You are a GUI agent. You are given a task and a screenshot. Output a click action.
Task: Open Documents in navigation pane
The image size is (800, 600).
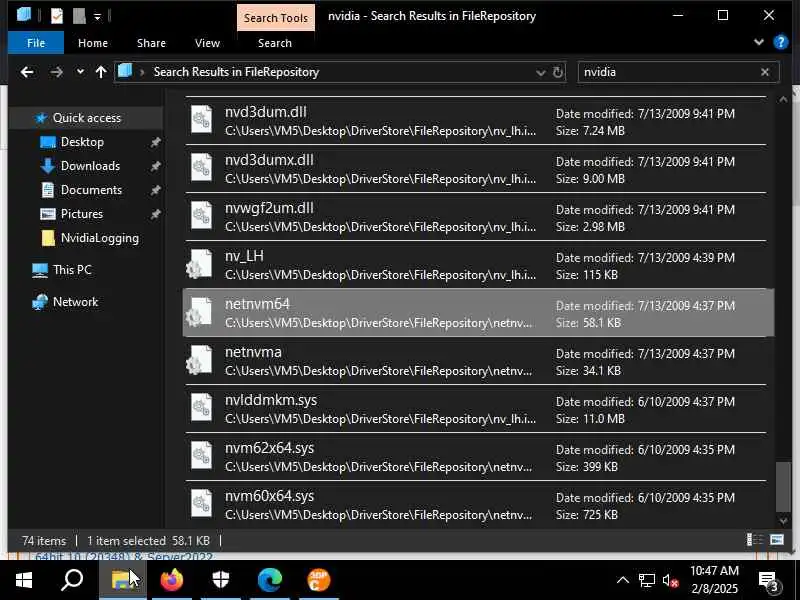91,190
